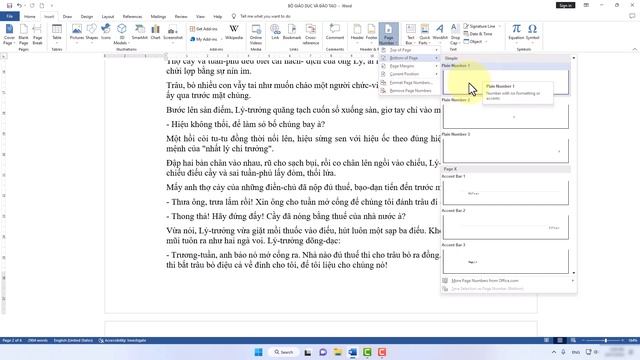Select the Accent Bar 1 style

pos(505,192)
